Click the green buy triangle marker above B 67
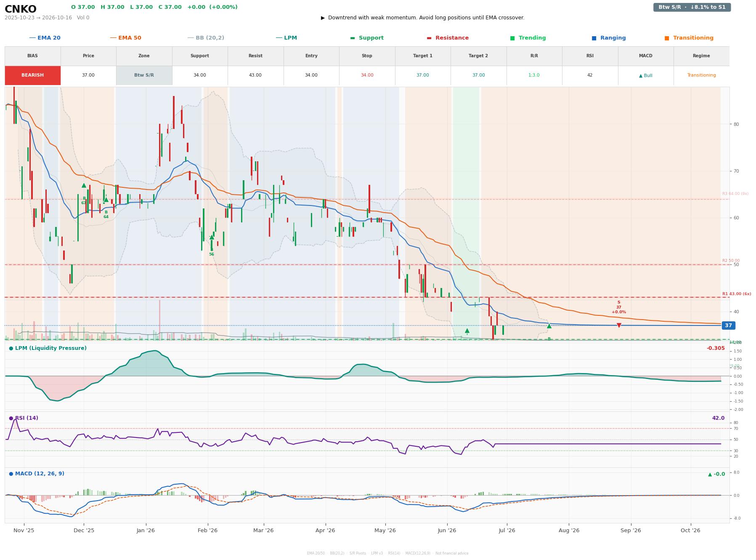This screenshot has width=756, height=560. pyautogui.click(x=84, y=185)
